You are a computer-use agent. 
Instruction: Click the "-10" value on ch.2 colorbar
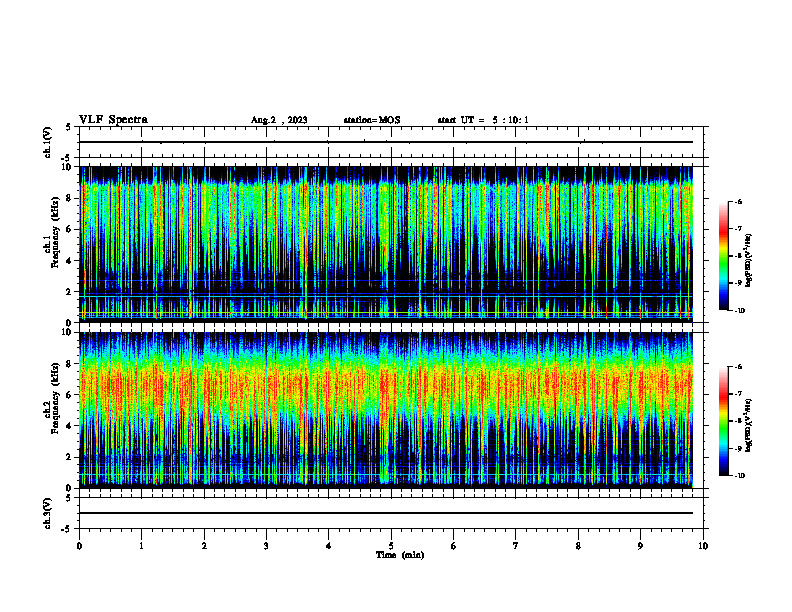click(x=740, y=476)
